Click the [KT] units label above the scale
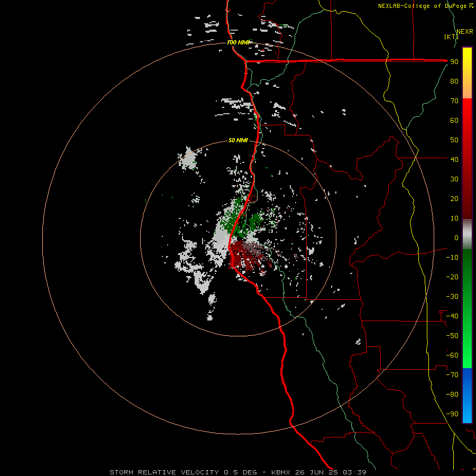The width and height of the screenshot is (476, 476). (451, 36)
